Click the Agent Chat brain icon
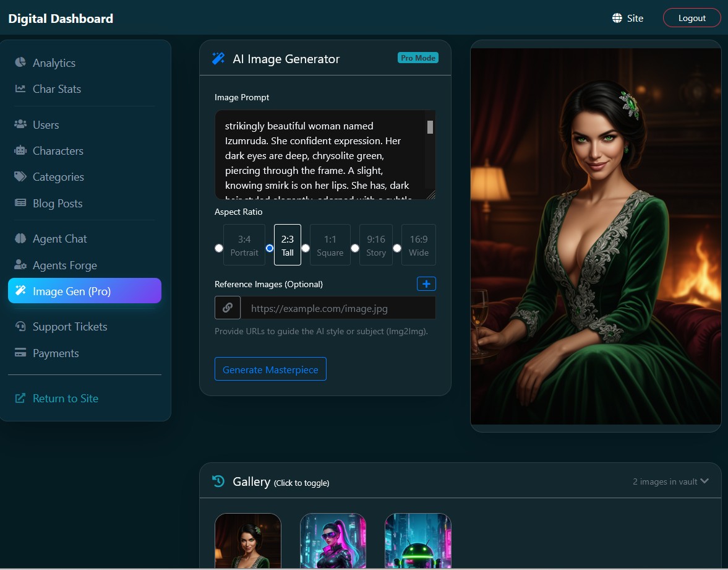The width and height of the screenshot is (728, 570). coord(20,238)
